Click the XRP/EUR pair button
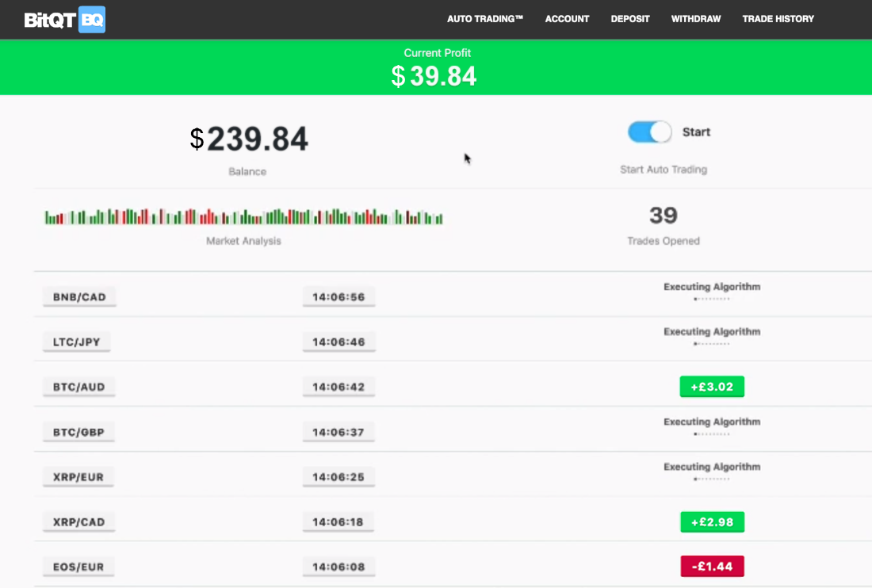Viewport: 872px width, 588px height. 78,477
